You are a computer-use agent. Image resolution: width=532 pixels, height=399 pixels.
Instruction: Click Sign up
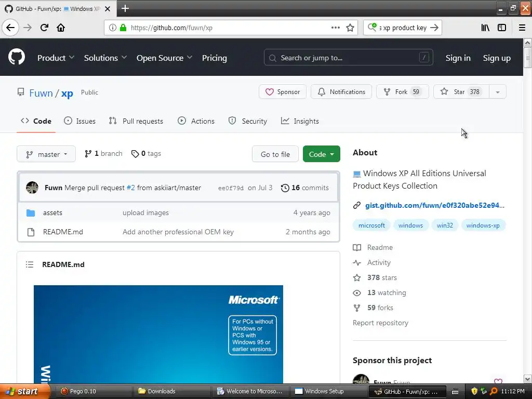click(497, 58)
